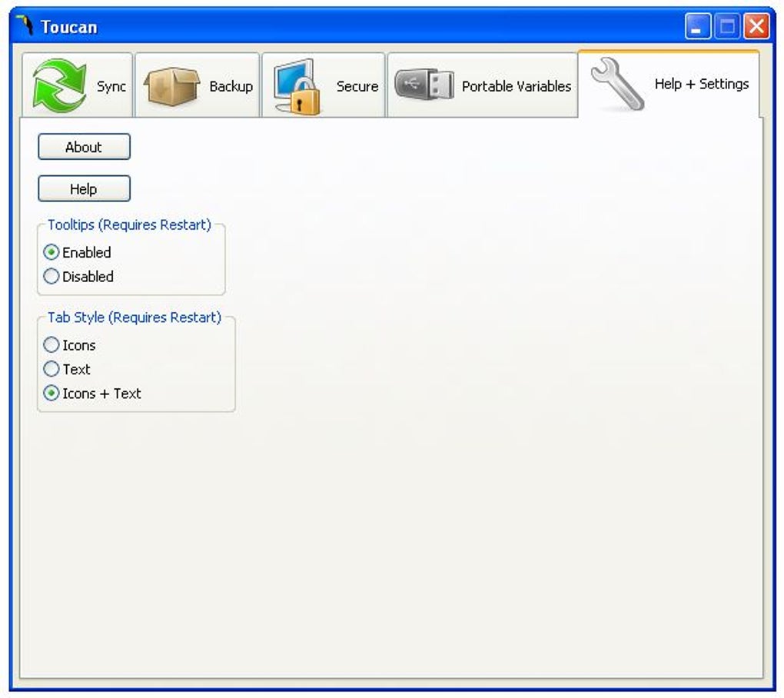This screenshot has width=784, height=698.
Task: Click the Toucan bird icon in title bar
Action: (x=25, y=25)
